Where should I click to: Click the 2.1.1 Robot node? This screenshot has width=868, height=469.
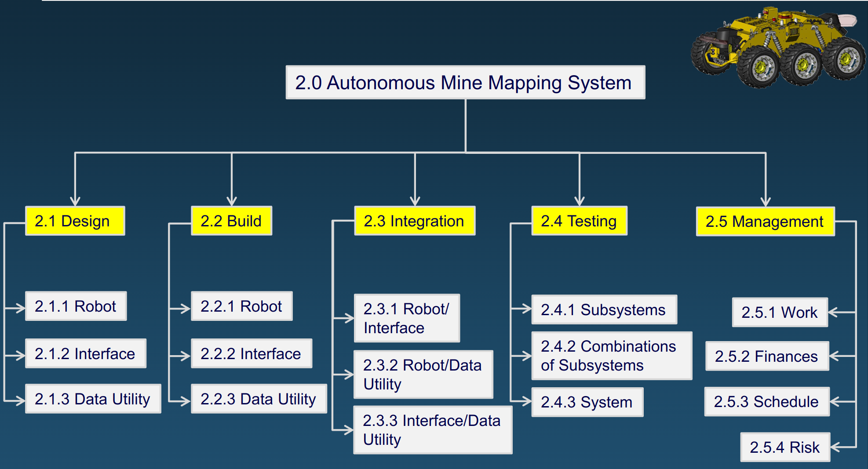(76, 306)
